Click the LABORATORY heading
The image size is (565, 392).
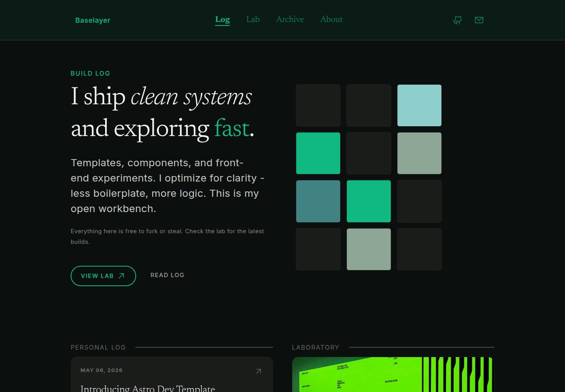point(315,347)
